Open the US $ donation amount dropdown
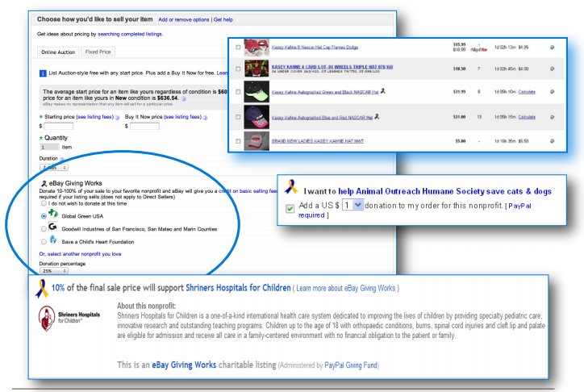 (352, 205)
